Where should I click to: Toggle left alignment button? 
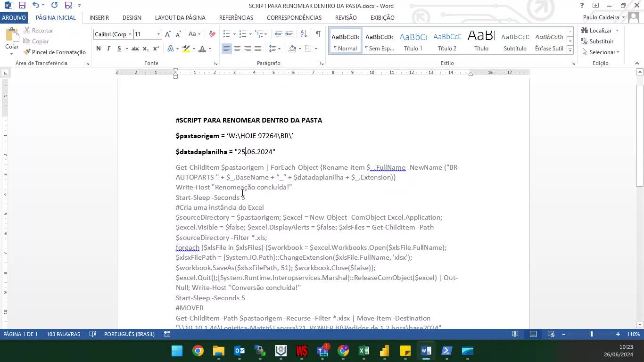click(x=227, y=49)
